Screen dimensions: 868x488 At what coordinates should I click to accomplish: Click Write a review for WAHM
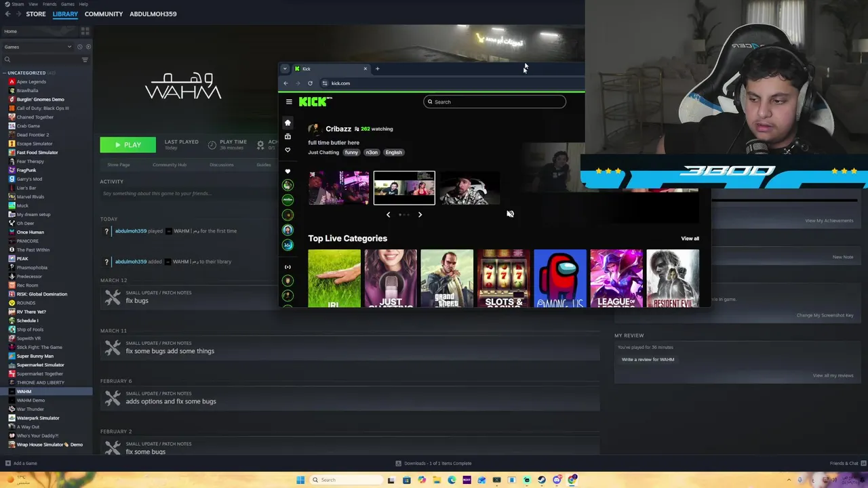(648, 359)
